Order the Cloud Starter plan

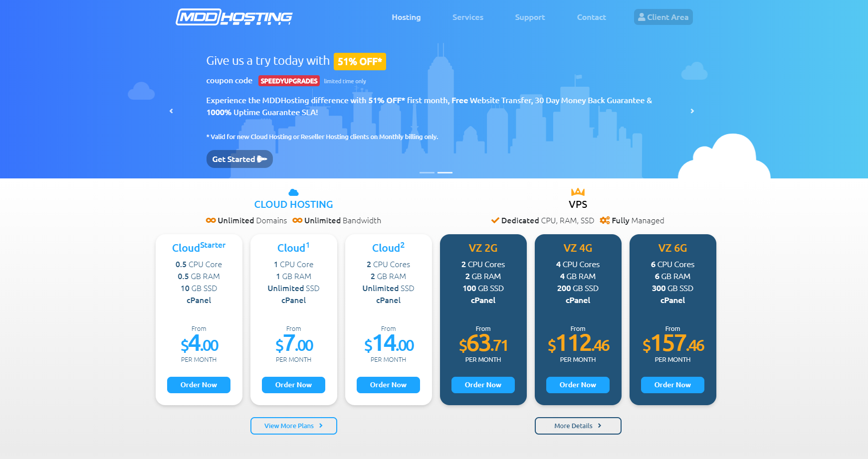click(x=199, y=385)
